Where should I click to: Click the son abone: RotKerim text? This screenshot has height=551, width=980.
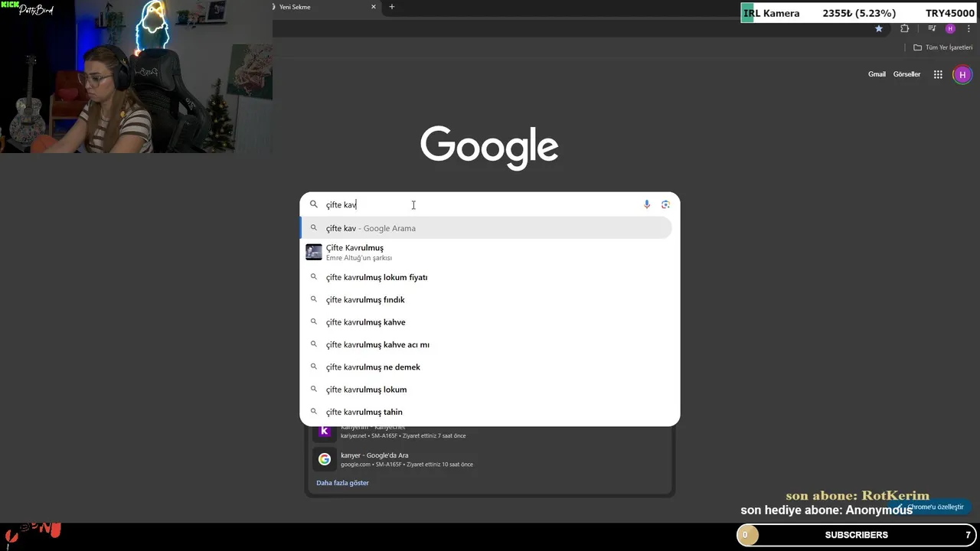(x=857, y=496)
